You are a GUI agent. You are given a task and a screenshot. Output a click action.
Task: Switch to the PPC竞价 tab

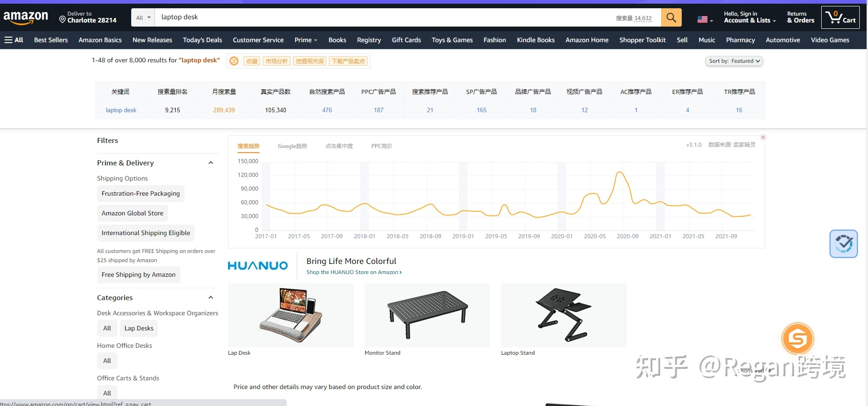pyautogui.click(x=381, y=146)
